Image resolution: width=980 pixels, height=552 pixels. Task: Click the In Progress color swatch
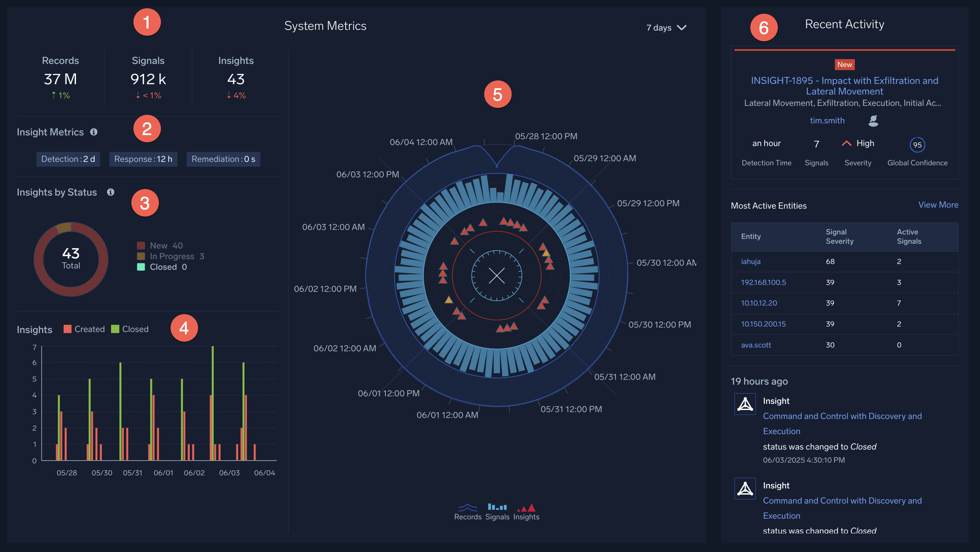(x=141, y=256)
